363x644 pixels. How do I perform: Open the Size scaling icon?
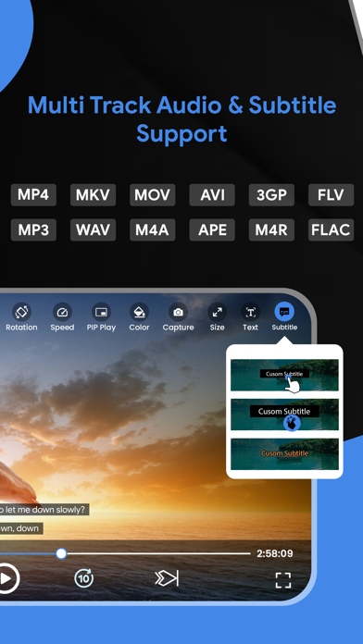tap(217, 313)
